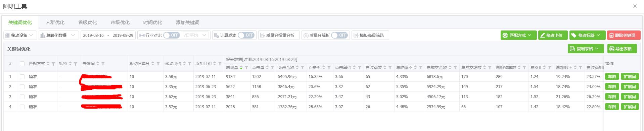Screen dimensions: 644x131
Task: Expand the 修改标签 dropdown button
Action: pyautogui.click(x=588, y=35)
